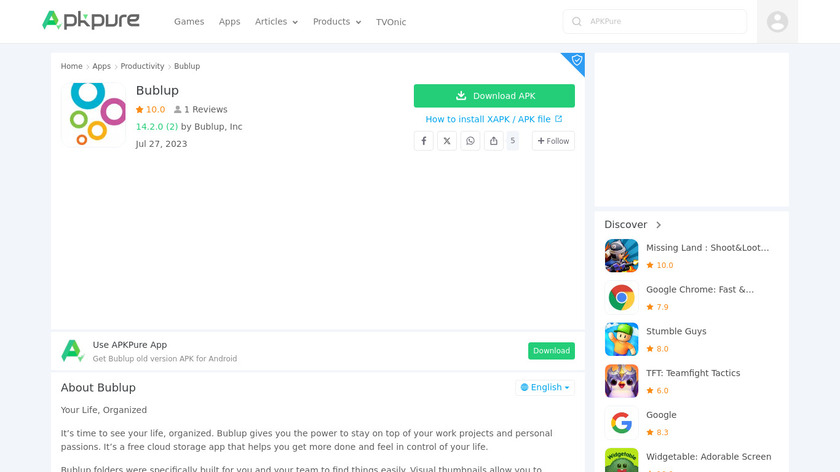Open 1 Reviews link
Screen dimensions: 840x472
(x=200, y=109)
